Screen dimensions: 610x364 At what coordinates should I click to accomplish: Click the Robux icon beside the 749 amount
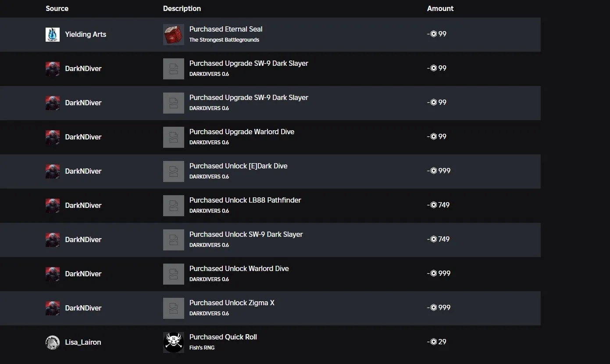coord(434,205)
